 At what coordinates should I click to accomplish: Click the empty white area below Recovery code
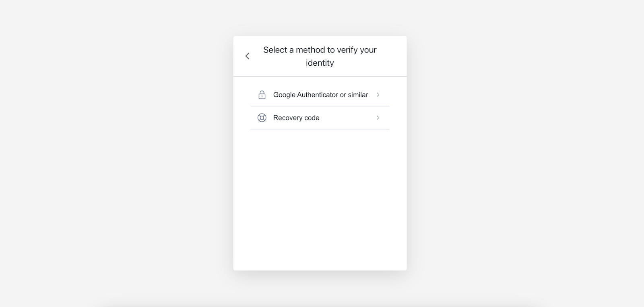[x=320, y=199]
